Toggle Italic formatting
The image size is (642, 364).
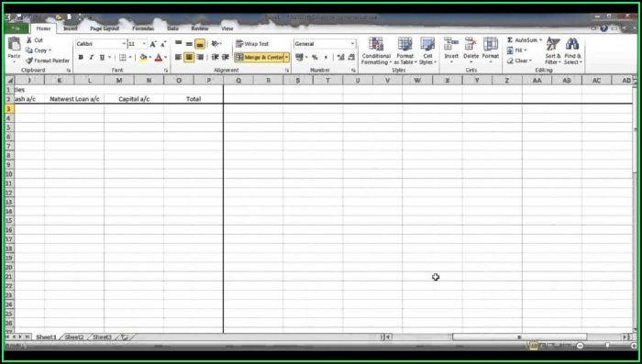(x=92, y=58)
